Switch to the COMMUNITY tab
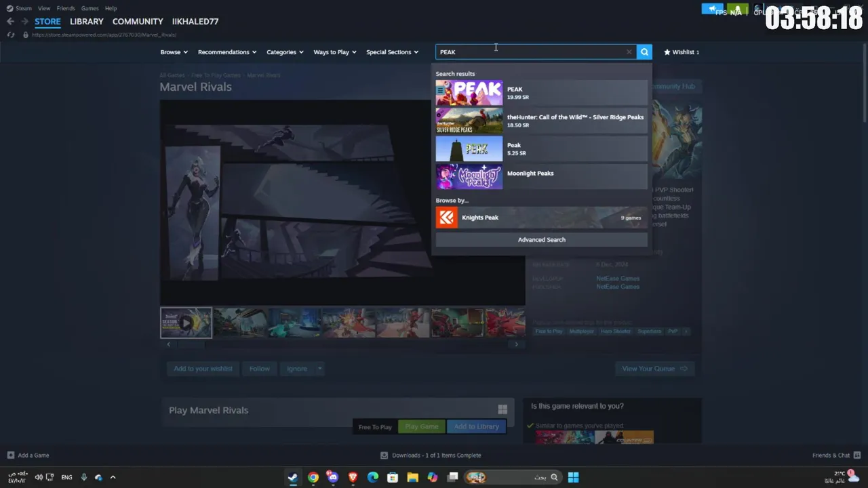The height and width of the screenshot is (488, 868). pyautogui.click(x=138, y=21)
